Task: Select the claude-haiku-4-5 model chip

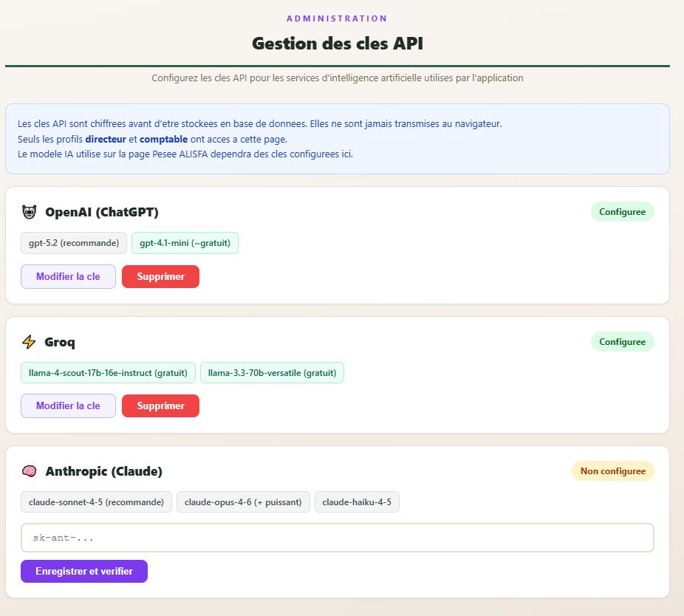Action: click(357, 502)
